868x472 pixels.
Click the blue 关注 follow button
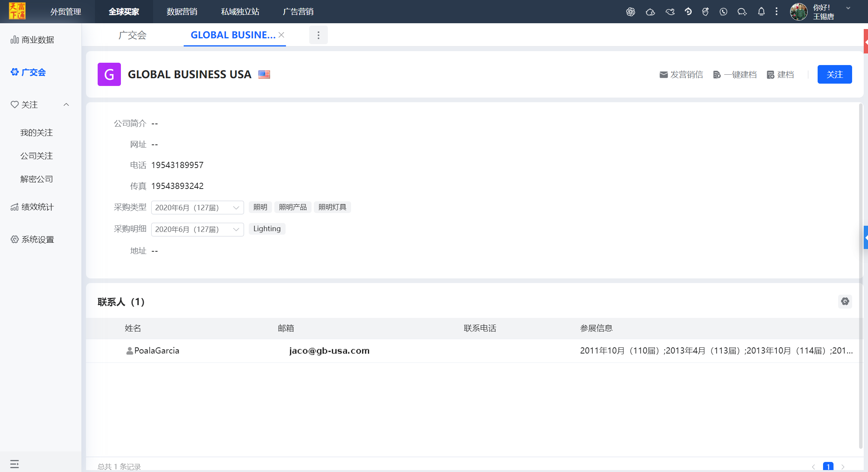[835, 74]
